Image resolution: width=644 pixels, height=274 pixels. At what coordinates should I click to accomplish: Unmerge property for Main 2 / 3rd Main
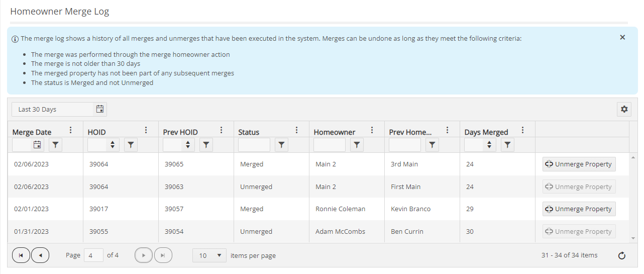[579, 164]
